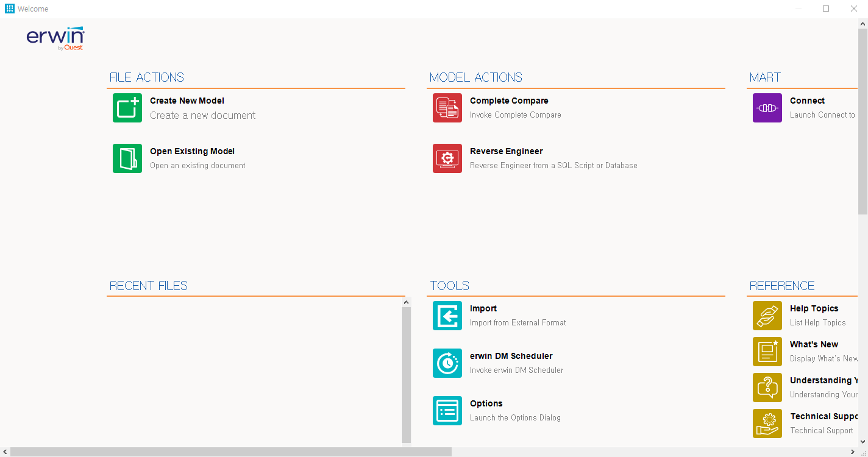Click the Reverse Engineer gear icon

tap(447, 158)
